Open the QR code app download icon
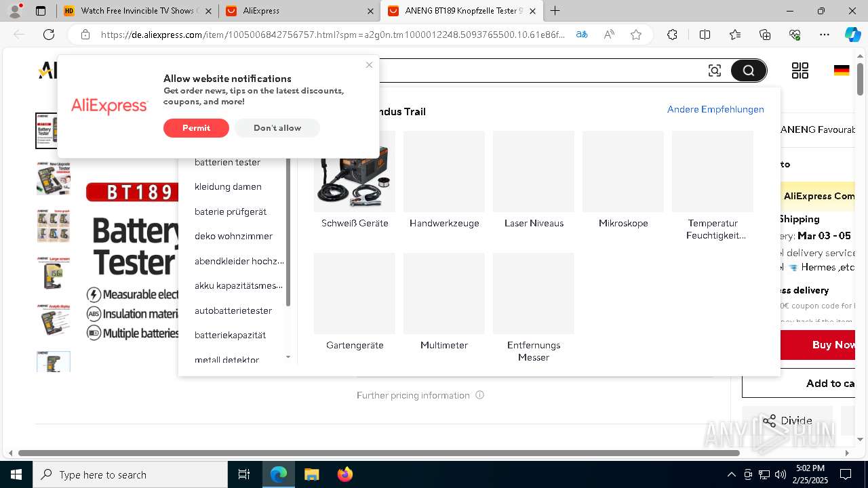 click(800, 70)
